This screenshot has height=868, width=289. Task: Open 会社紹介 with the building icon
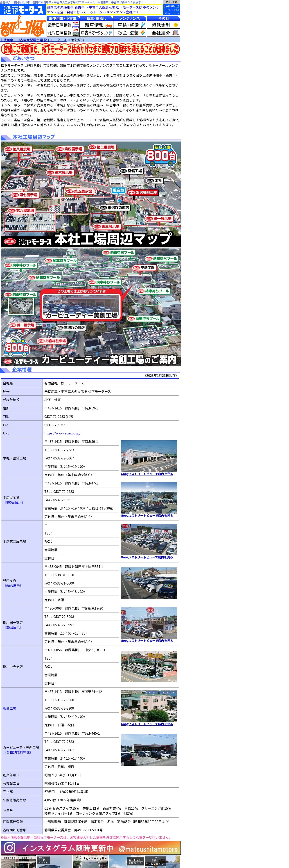click(163, 33)
